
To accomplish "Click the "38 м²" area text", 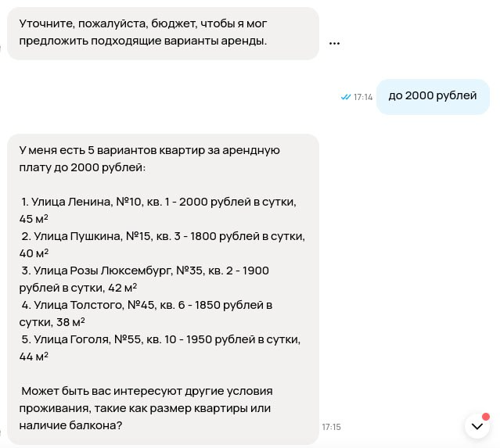I will pos(70,322).
